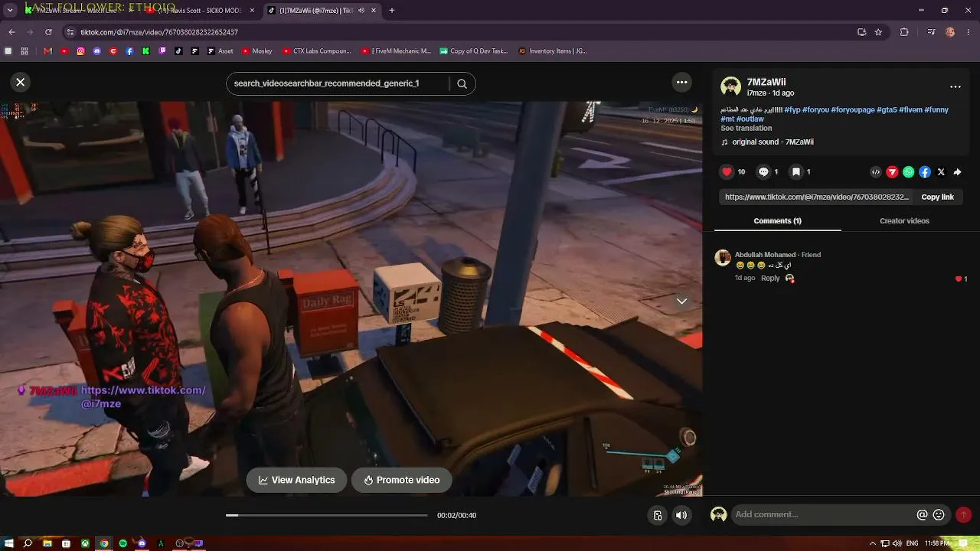Seek the video using the progress bar

[327, 515]
